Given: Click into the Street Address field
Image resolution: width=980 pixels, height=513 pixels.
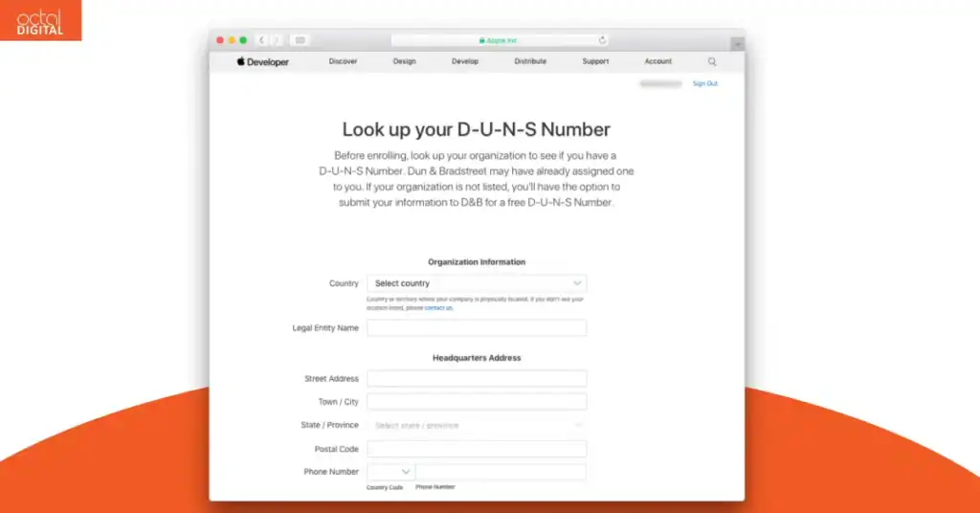Looking at the screenshot, I should [x=477, y=379].
